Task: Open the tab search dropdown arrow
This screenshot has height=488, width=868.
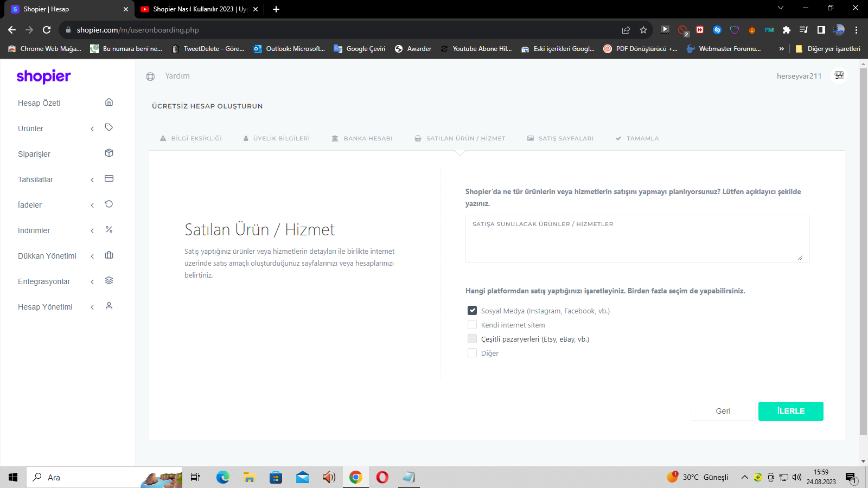Action: 781,8
